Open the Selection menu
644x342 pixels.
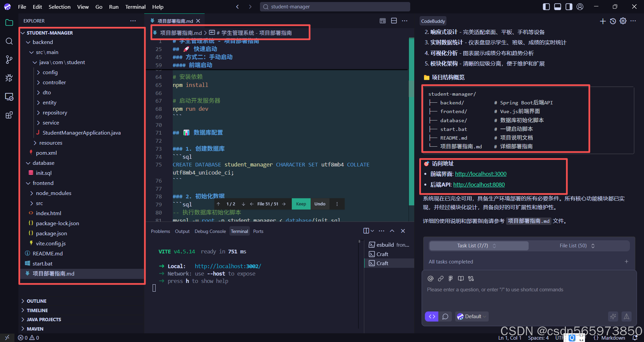[x=59, y=7]
